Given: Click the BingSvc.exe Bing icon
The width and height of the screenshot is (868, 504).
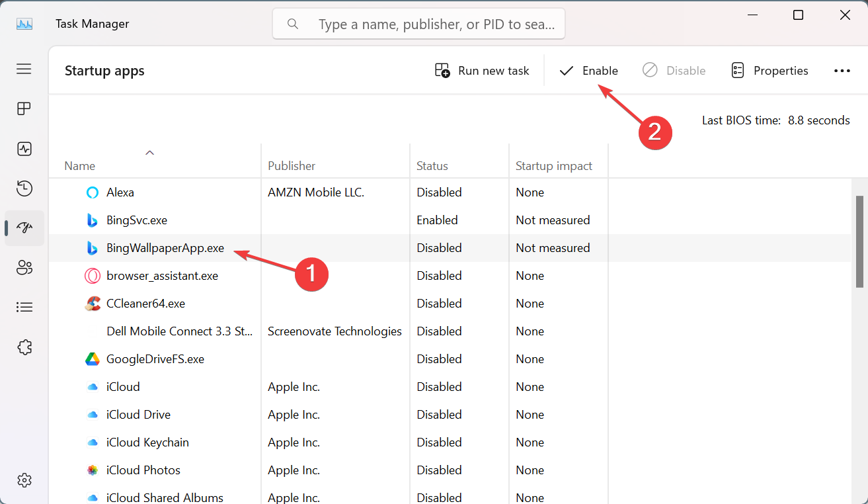Looking at the screenshot, I should (92, 220).
